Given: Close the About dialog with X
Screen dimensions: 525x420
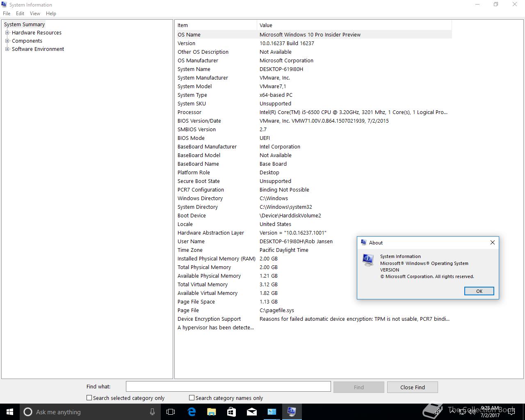Looking at the screenshot, I should [493, 242].
